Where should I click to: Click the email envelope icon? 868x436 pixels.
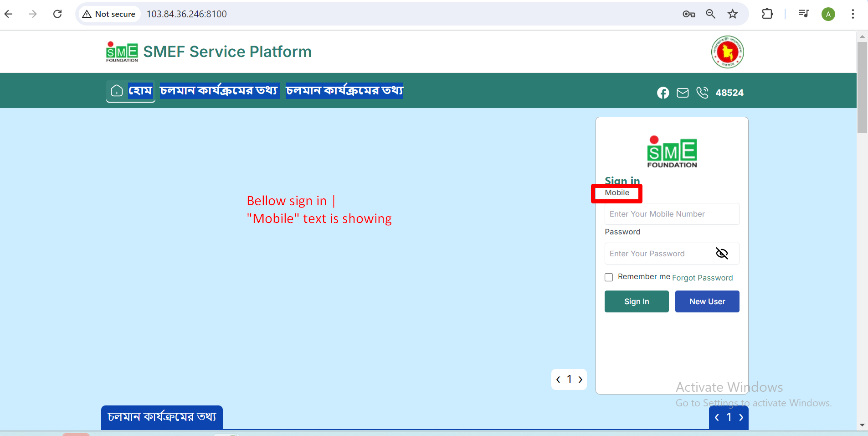tap(683, 93)
